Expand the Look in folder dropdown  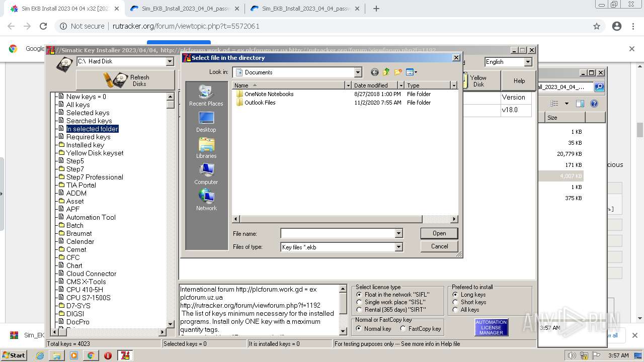tap(358, 72)
